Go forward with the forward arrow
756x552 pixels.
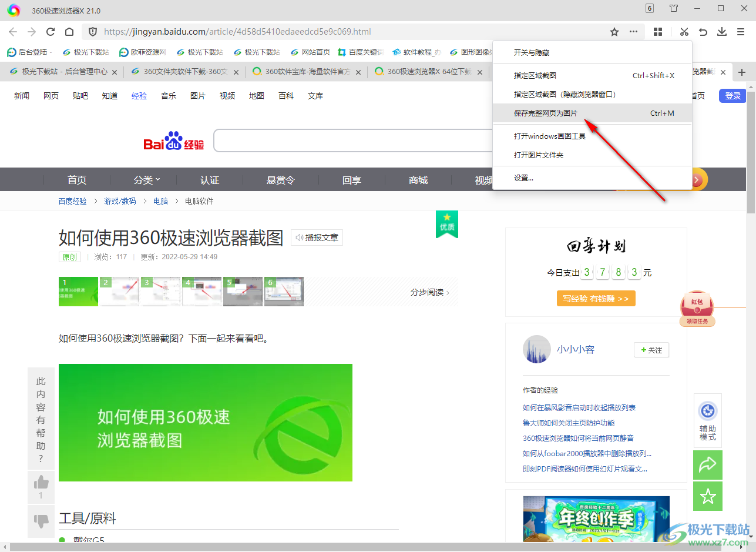32,32
